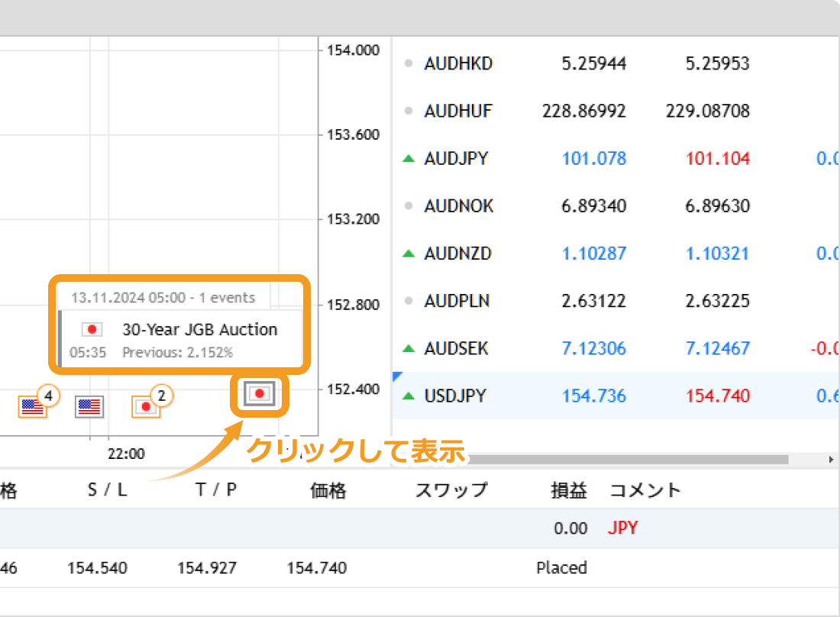Click the S / L column header
Viewport: 840px width, 617px height.
(x=107, y=489)
